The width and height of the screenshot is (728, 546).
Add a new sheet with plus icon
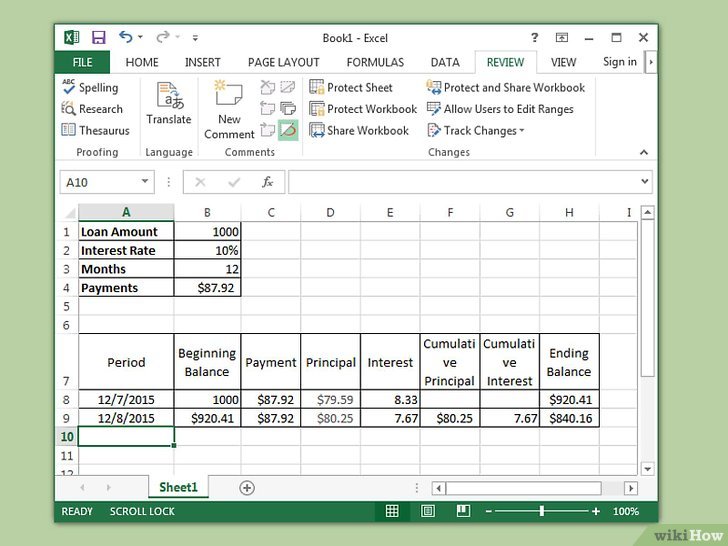(247, 488)
